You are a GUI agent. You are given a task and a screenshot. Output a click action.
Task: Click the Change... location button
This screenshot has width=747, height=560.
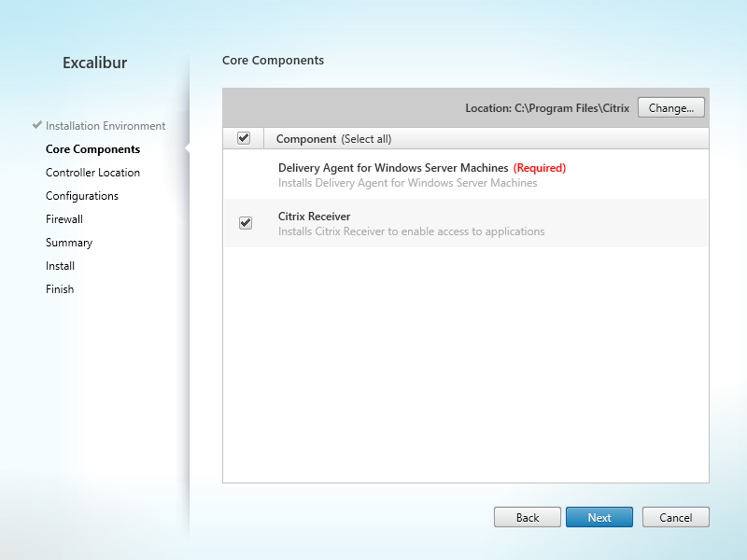tap(670, 107)
